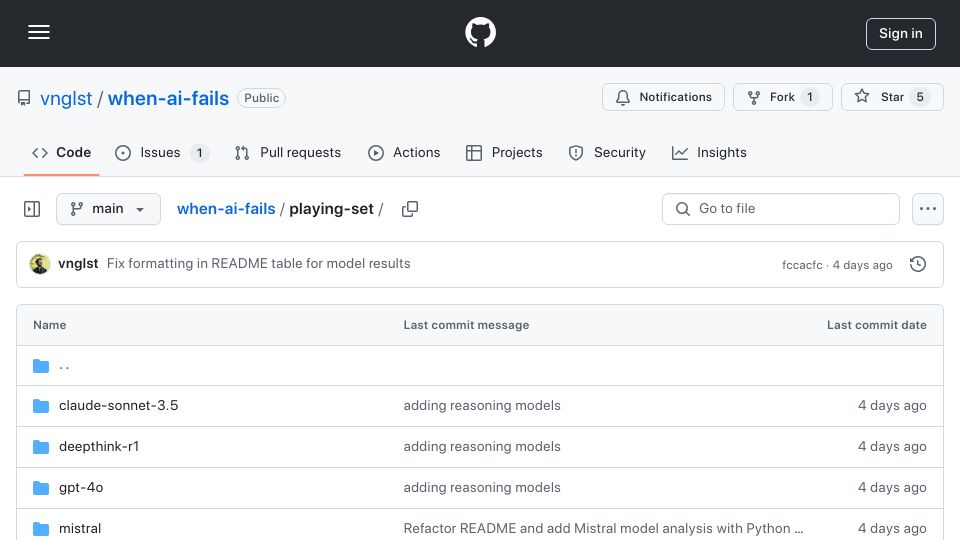960x540 pixels.
Task: Open the vnglst owner profile link
Action: [66, 98]
